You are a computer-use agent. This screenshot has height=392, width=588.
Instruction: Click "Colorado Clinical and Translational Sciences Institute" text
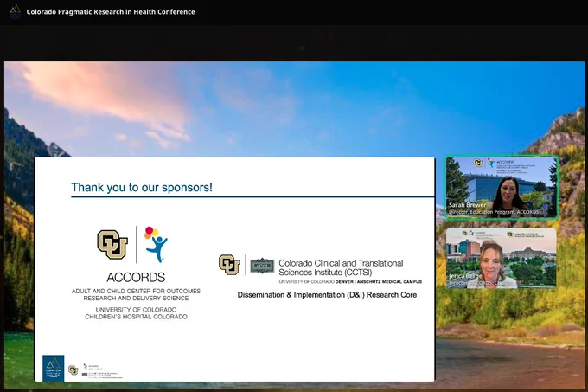(x=341, y=268)
